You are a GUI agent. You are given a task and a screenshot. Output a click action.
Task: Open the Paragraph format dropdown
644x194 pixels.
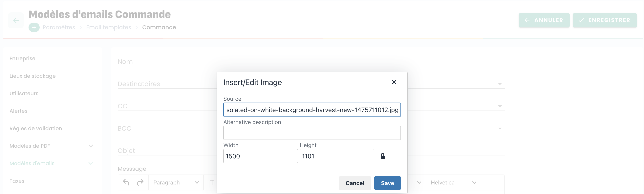pos(176,182)
